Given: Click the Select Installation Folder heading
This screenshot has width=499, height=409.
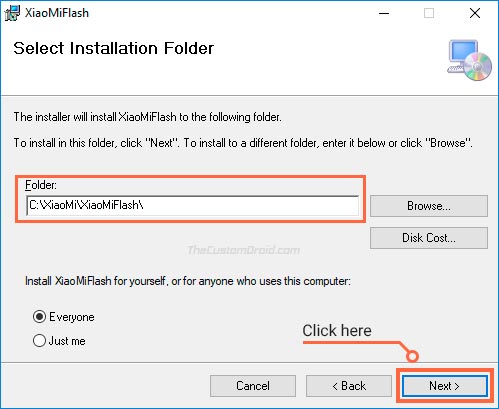Looking at the screenshot, I should (113, 48).
